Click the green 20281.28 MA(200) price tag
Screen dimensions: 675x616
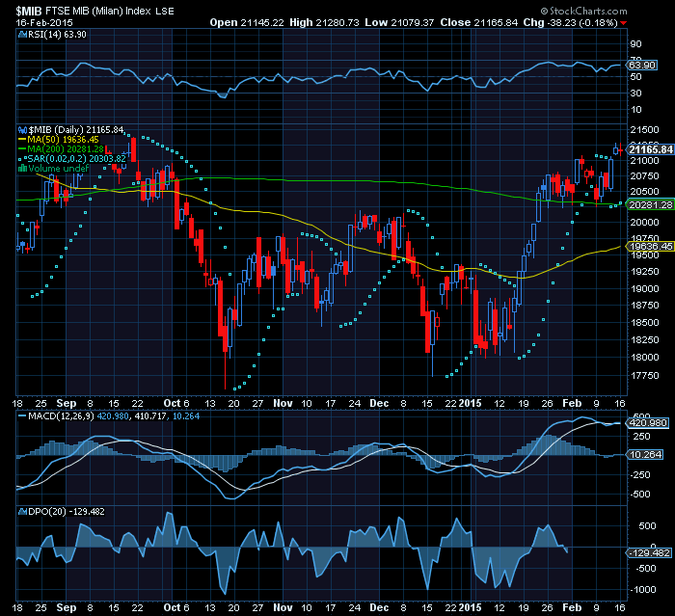coord(651,205)
